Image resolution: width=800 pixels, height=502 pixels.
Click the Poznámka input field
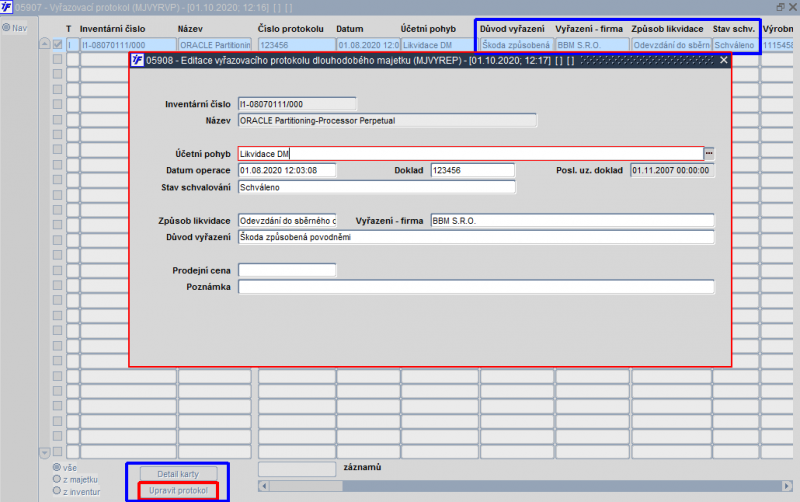(x=476, y=287)
